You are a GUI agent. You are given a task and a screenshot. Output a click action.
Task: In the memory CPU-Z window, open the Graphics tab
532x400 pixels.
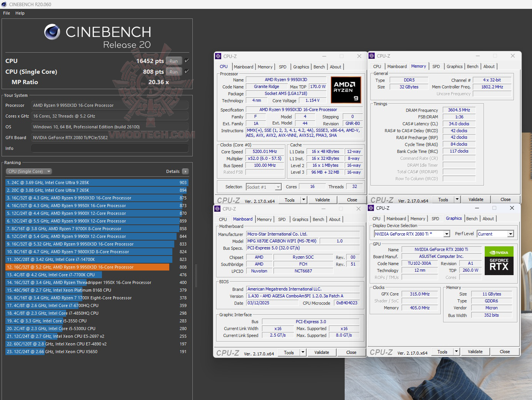click(455, 66)
